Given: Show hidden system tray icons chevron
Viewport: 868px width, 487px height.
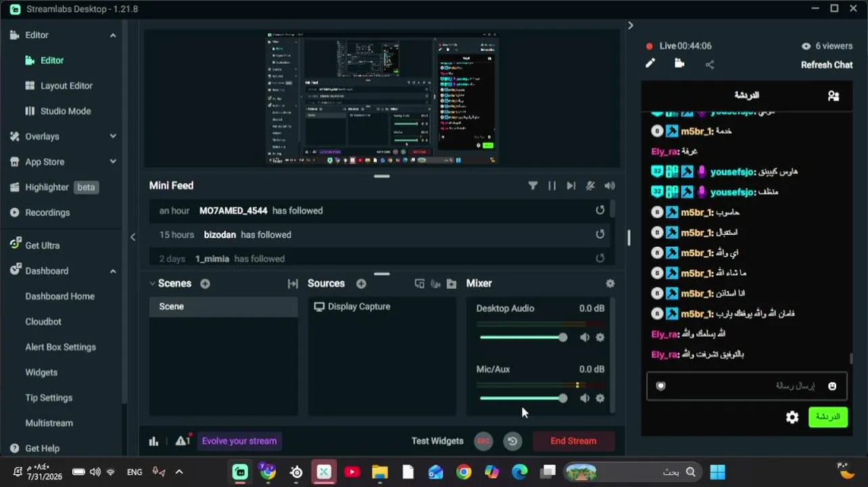Looking at the screenshot, I should [x=179, y=472].
